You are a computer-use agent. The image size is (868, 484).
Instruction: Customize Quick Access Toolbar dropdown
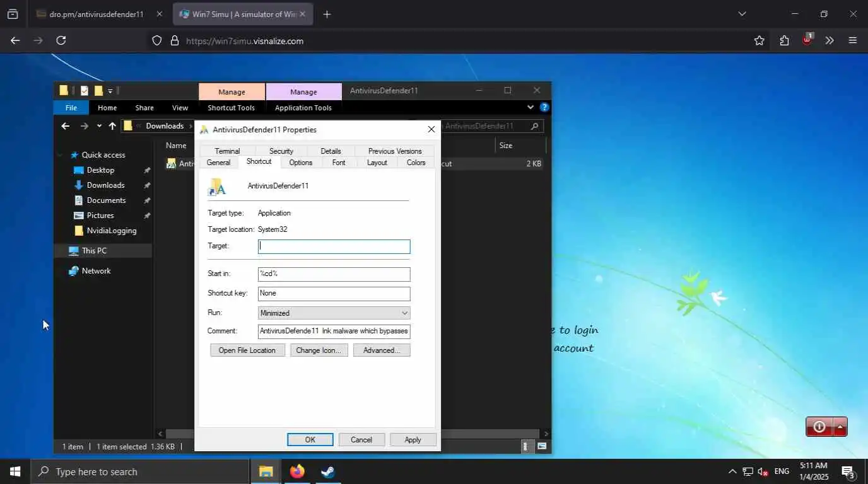tap(110, 91)
